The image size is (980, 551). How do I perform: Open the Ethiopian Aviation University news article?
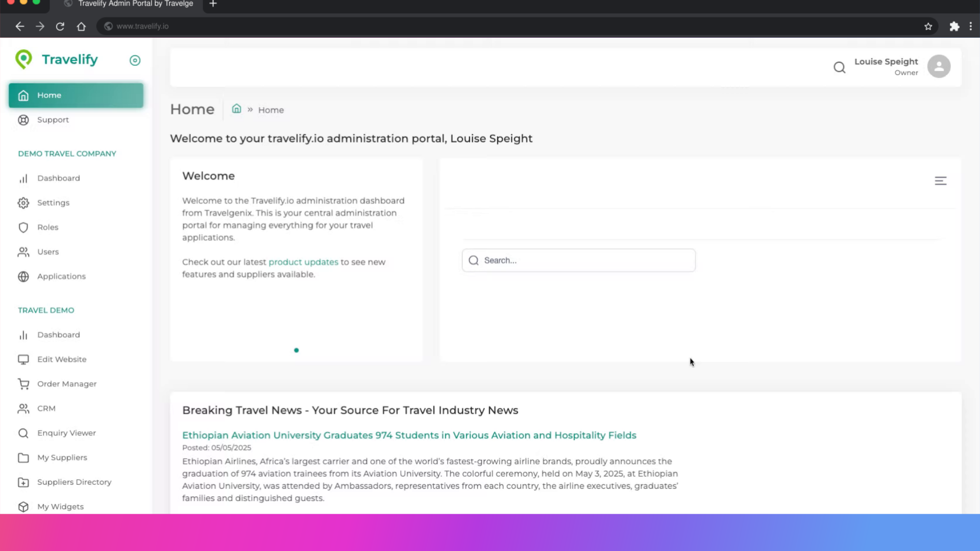[409, 435]
